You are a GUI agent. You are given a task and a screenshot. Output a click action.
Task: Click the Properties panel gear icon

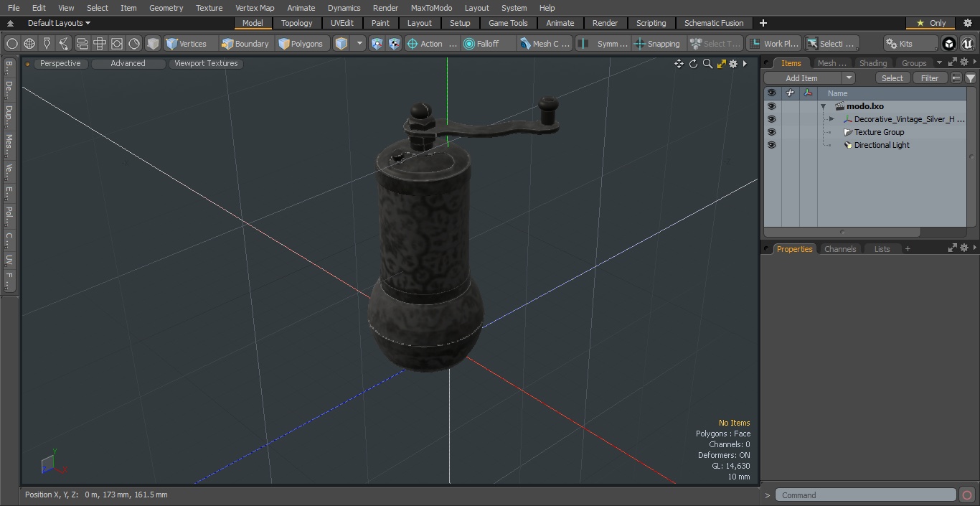coord(964,248)
